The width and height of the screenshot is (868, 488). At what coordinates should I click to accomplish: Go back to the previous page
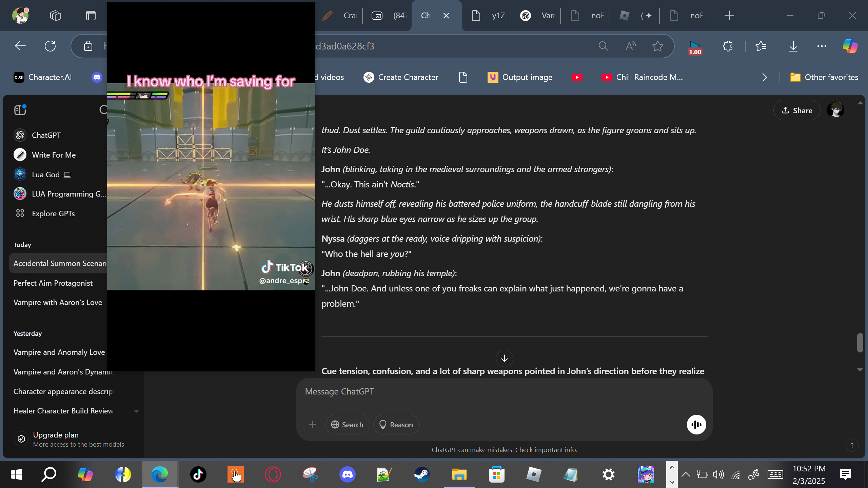point(20,46)
